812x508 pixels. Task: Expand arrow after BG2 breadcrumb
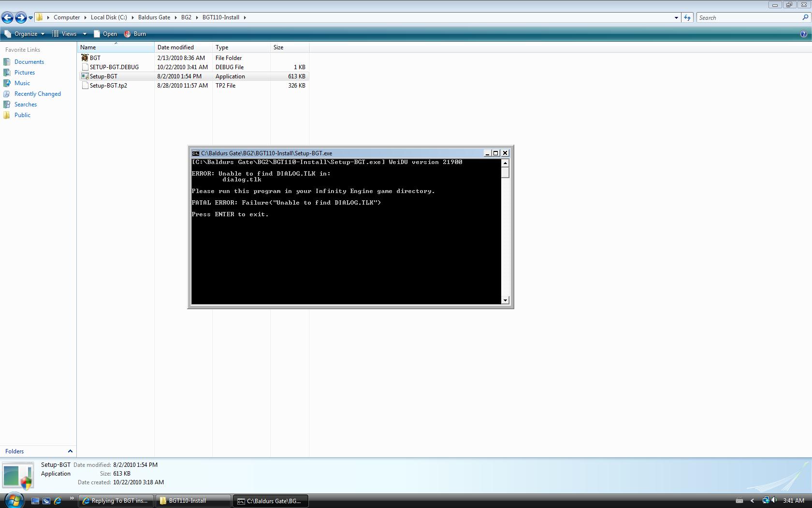click(197, 17)
